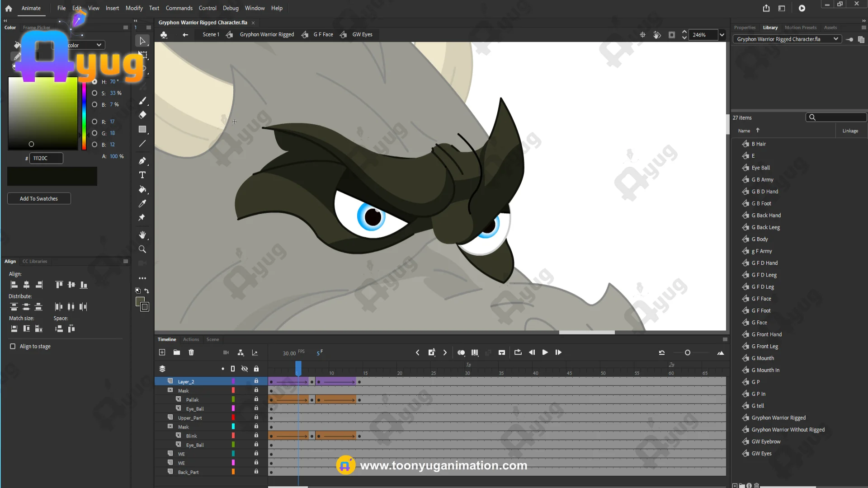Select the Hue radio button
This screenshot has height=488, width=868.
click(x=94, y=82)
